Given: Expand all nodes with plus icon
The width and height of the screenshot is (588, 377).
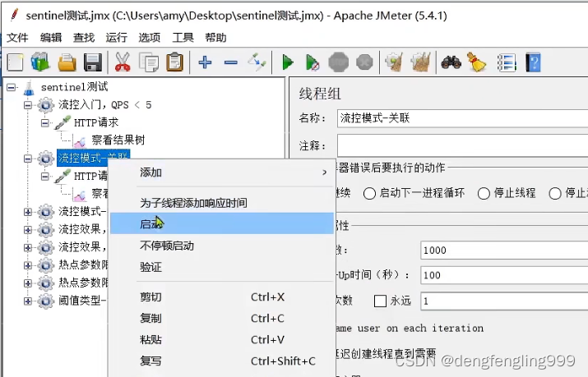Looking at the screenshot, I should tap(205, 62).
